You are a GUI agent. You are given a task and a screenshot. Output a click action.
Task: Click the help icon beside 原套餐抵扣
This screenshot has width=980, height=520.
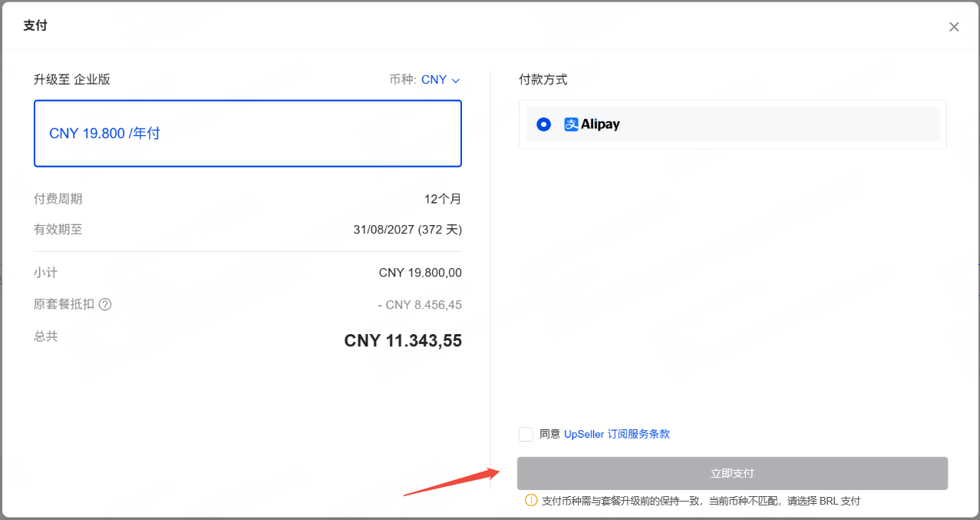click(x=105, y=304)
